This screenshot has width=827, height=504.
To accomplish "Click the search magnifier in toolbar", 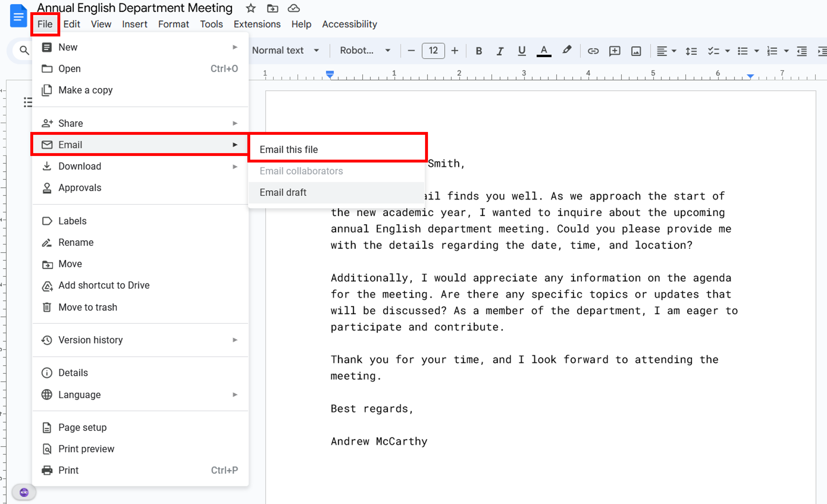I will (24, 50).
